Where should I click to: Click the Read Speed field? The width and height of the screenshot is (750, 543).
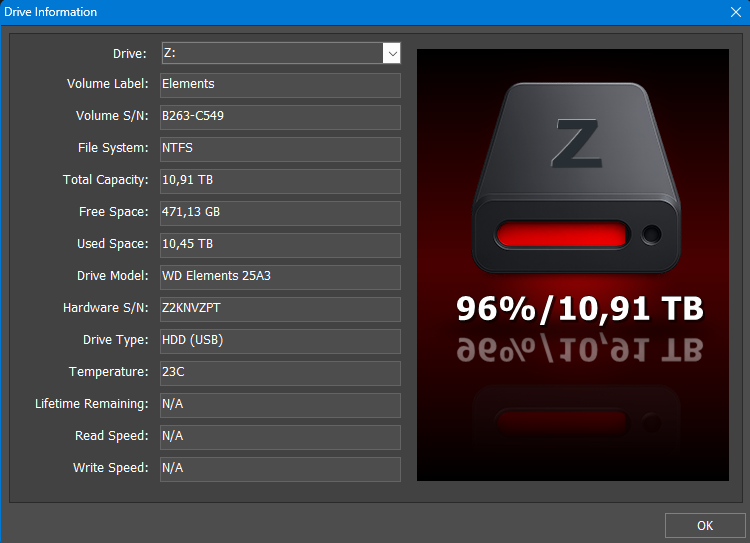280,437
